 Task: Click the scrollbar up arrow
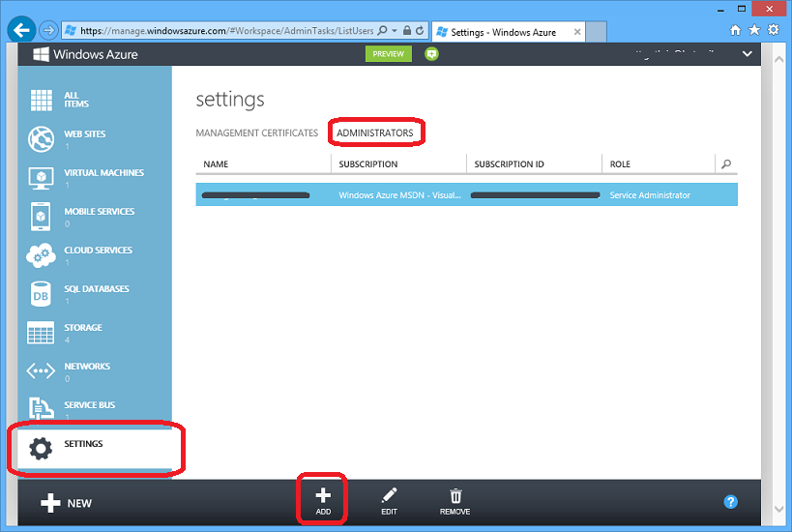pyautogui.click(x=778, y=59)
